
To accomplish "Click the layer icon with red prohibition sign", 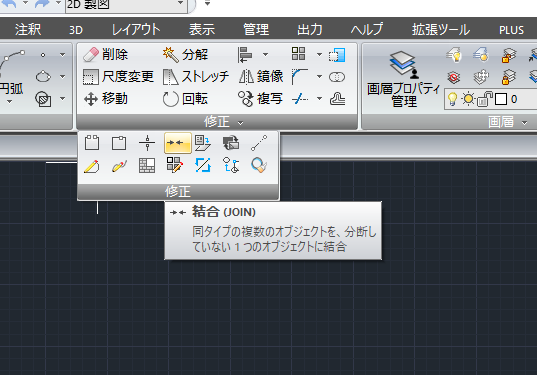I will 454,77.
